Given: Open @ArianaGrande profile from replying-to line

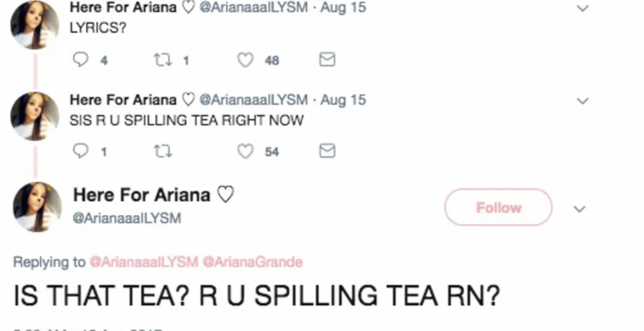Looking at the screenshot, I should (x=252, y=262).
